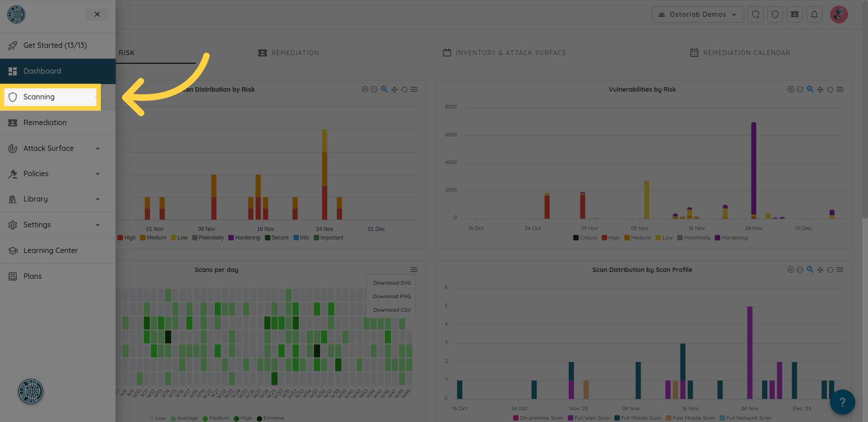Choose Download CSV from chart menu
868x422 pixels.
point(392,310)
